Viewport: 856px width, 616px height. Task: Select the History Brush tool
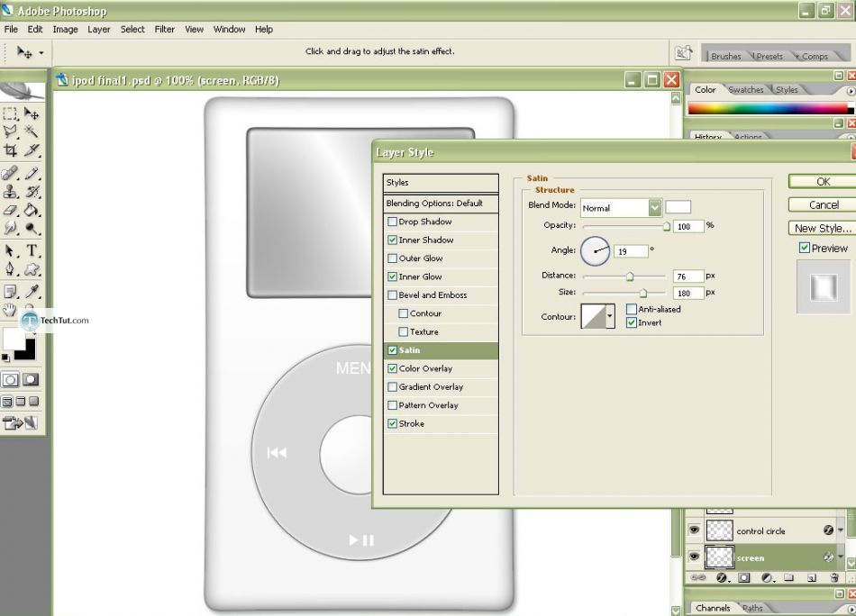(x=32, y=192)
